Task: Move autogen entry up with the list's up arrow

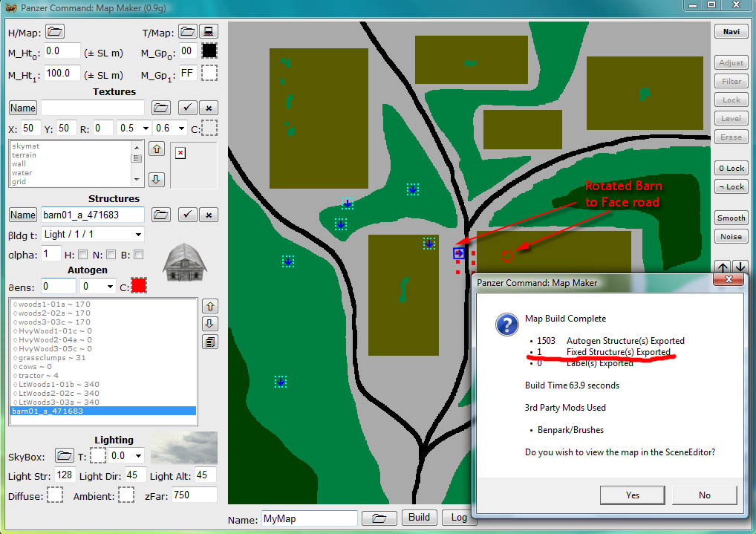Action: coord(210,306)
